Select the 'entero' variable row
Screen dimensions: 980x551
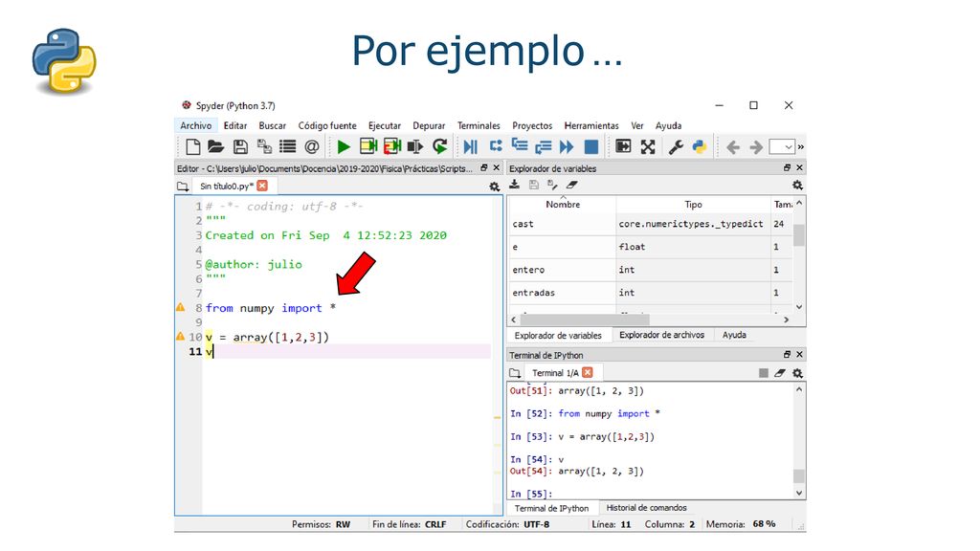(650, 270)
